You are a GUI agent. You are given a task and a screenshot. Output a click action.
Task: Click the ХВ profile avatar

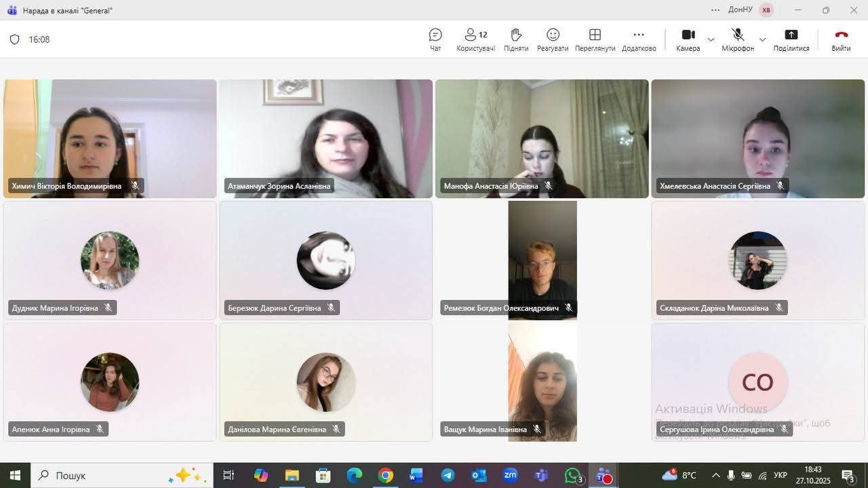(x=766, y=10)
